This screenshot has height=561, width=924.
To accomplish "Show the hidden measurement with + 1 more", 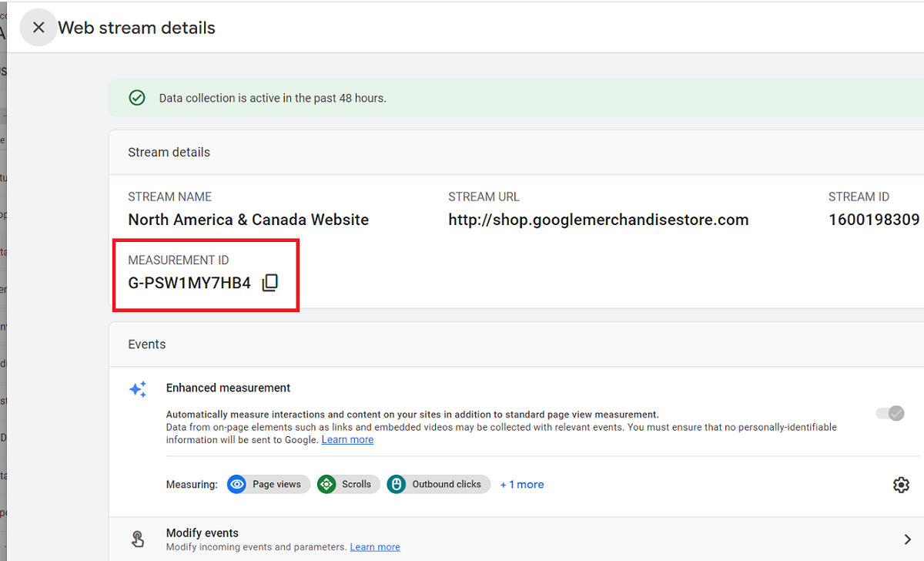I will tap(522, 484).
